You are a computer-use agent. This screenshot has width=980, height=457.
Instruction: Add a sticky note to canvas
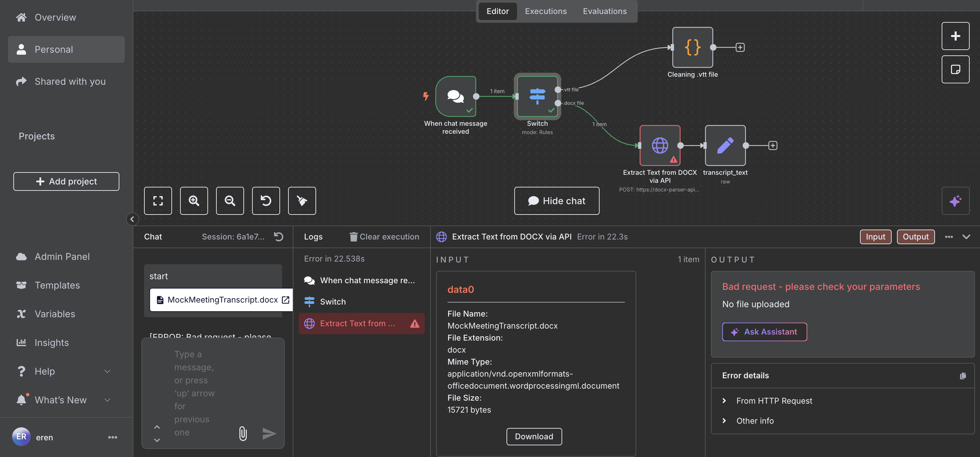[955, 69]
